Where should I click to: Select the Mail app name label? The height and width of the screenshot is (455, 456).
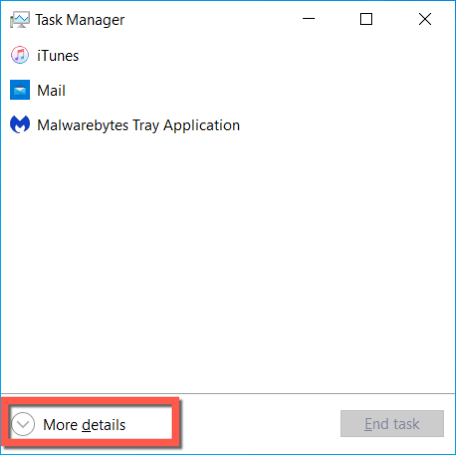[x=51, y=91]
